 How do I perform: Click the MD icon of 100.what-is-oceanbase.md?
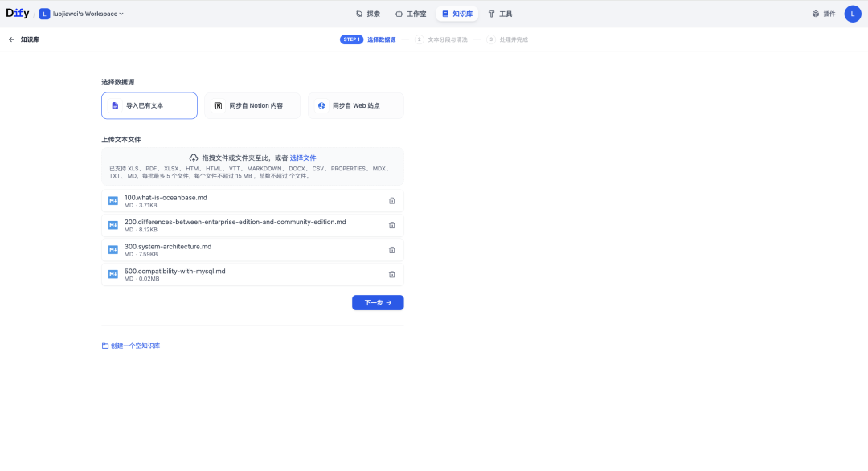tap(113, 200)
